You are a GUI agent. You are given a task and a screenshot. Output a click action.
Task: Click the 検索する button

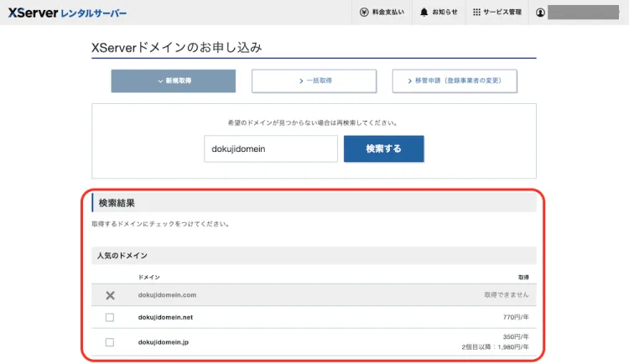[383, 149]
